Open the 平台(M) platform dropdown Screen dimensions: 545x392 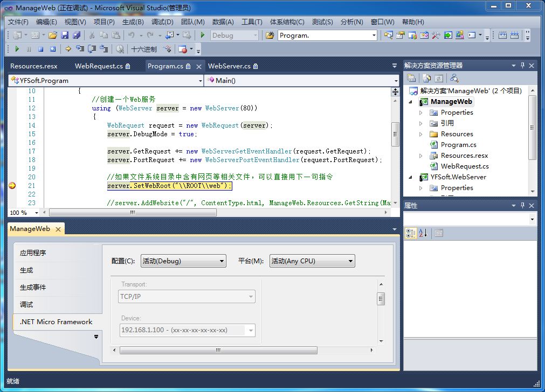click(312, 261)
